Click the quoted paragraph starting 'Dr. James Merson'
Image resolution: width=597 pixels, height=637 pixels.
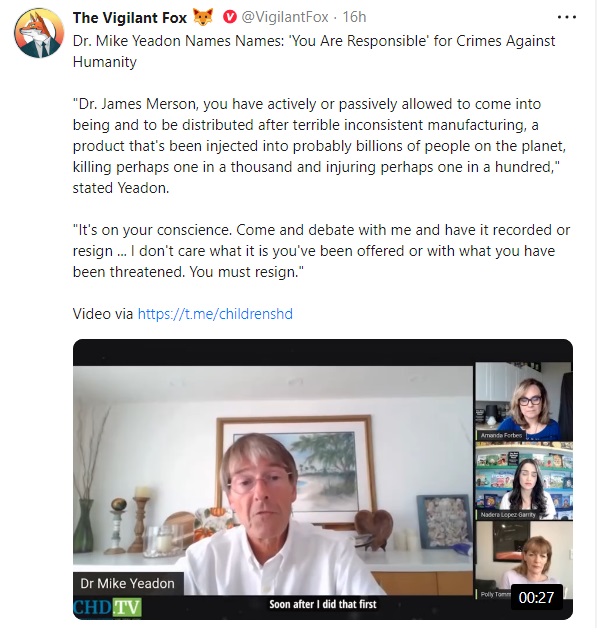319,146
